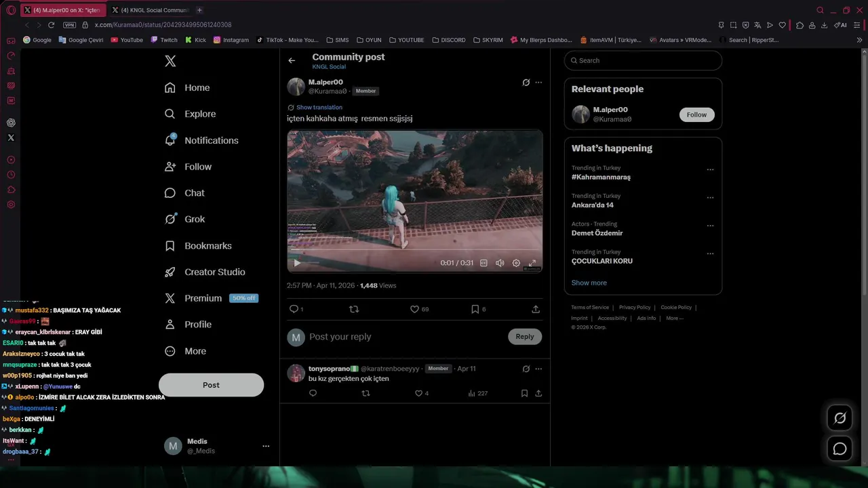
Task: Toggle captions on the video player
Action: point(484,263)
